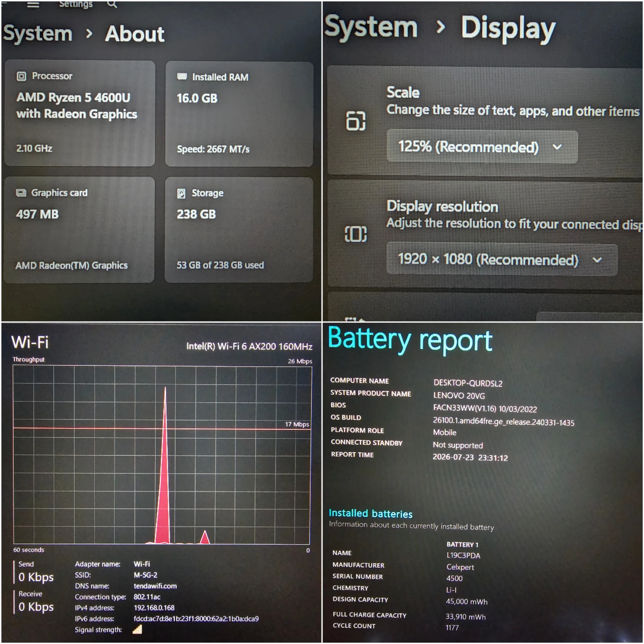Click the Display breadcrumb title

[508, 29]
